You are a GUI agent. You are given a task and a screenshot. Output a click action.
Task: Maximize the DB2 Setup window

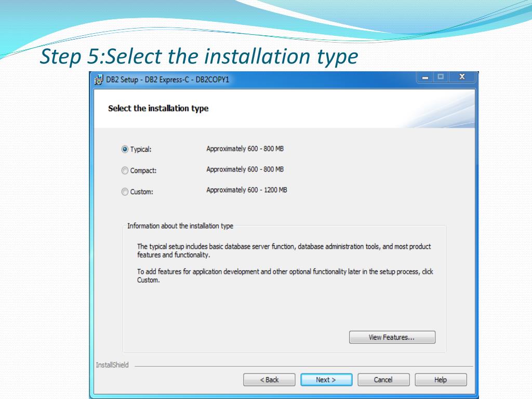pos(441,77)
